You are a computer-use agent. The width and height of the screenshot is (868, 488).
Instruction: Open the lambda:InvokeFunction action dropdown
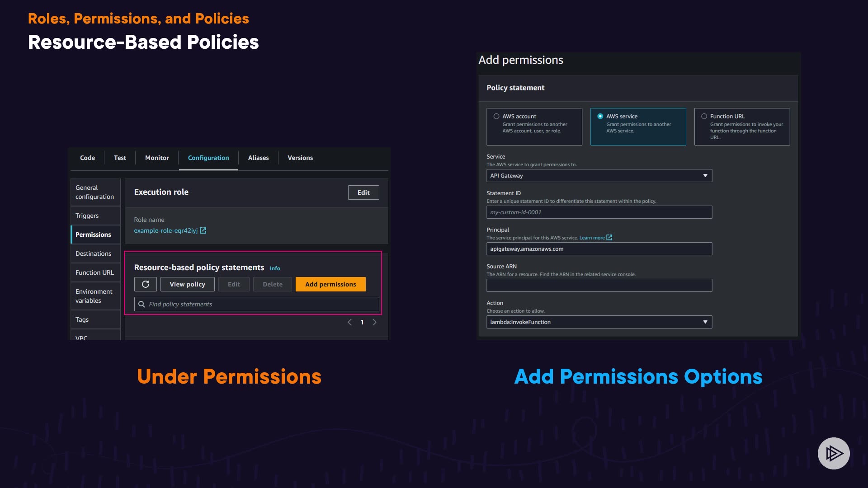tap(599, 322)
